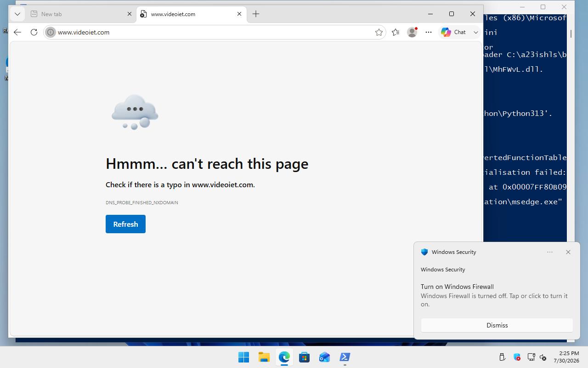Click the volume speaker tray icon
Screen dimensions: 588x368
[x=543, y=357]
